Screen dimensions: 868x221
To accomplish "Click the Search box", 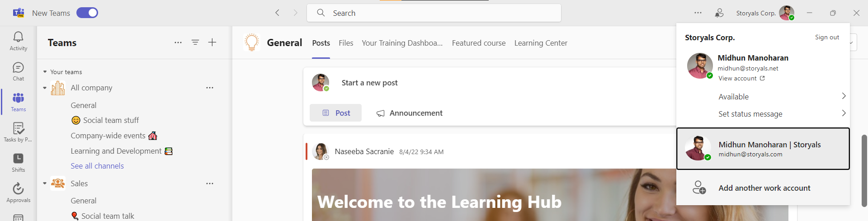I will click(x=434, y=13).
